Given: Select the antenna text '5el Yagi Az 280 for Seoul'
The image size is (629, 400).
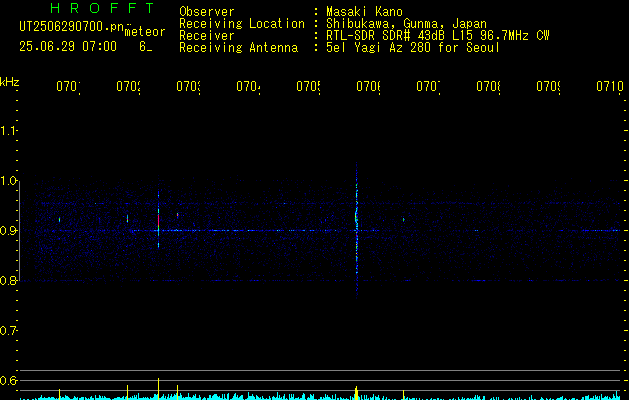Looking at the screenshot, I should point(413,48).
